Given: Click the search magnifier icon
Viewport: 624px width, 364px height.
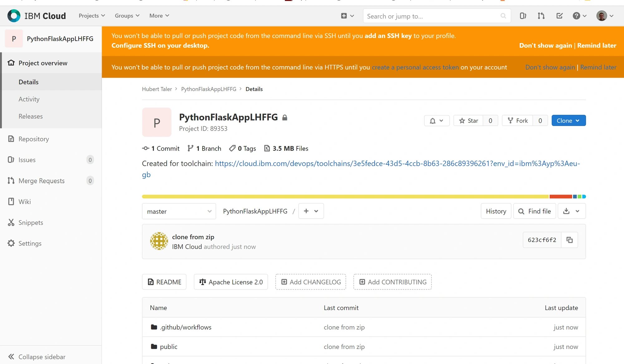Looking at the screenshot, I should tap(503, 16).
